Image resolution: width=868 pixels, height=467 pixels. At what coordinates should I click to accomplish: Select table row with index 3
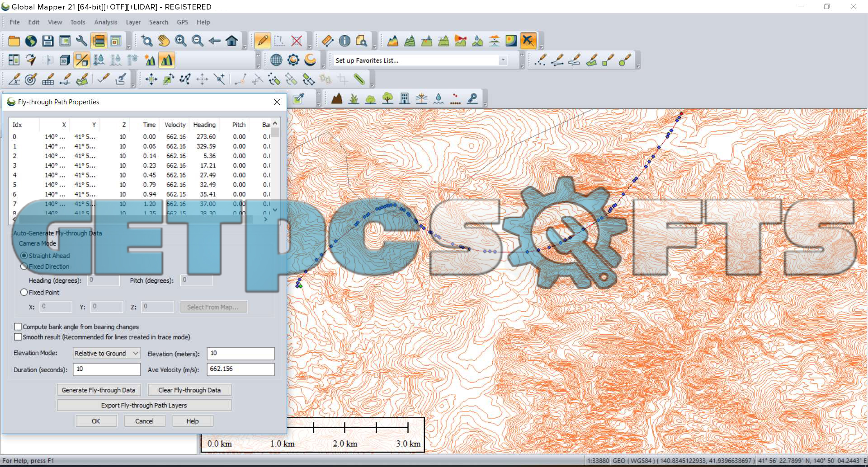140,165
